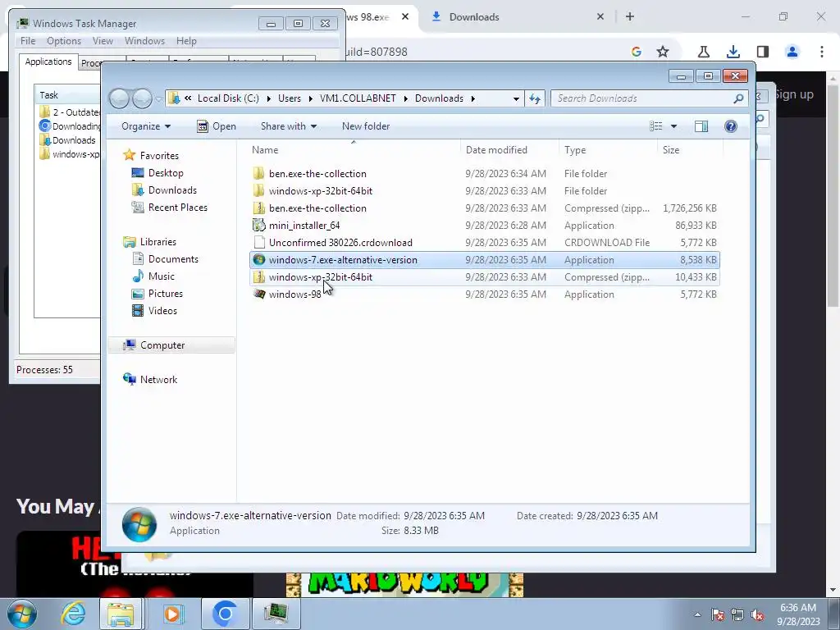The image size is (840, 630).
Task: Sort files by the Name column
Action: (354, 150)
